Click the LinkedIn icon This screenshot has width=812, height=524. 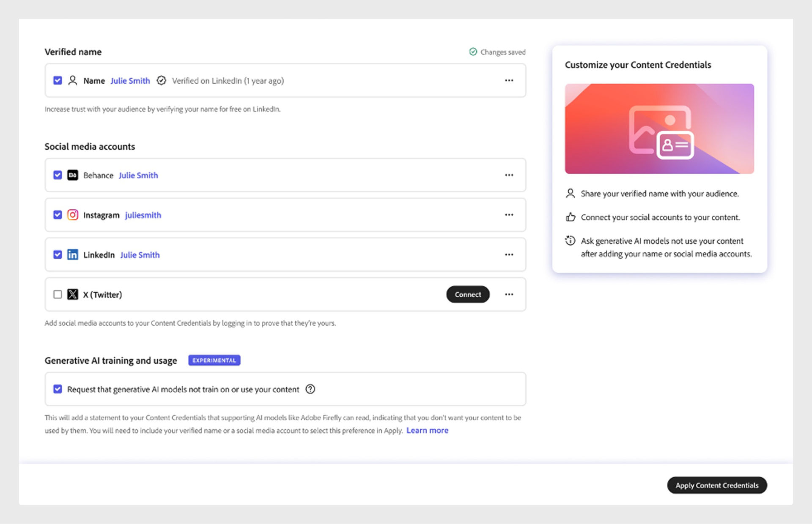[73, 254]
